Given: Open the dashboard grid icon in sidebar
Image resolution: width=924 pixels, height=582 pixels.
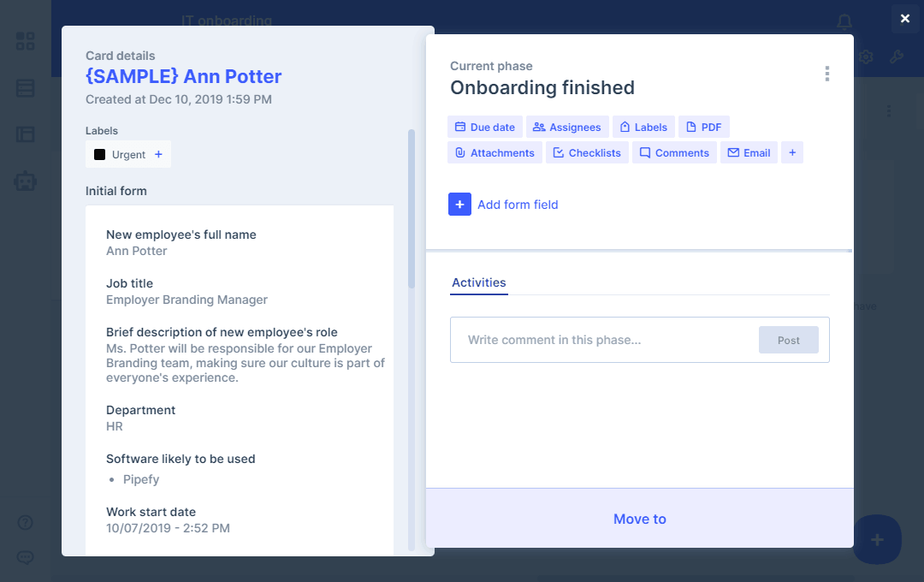Looking at the screenshot, I should (x=26, y=41).
